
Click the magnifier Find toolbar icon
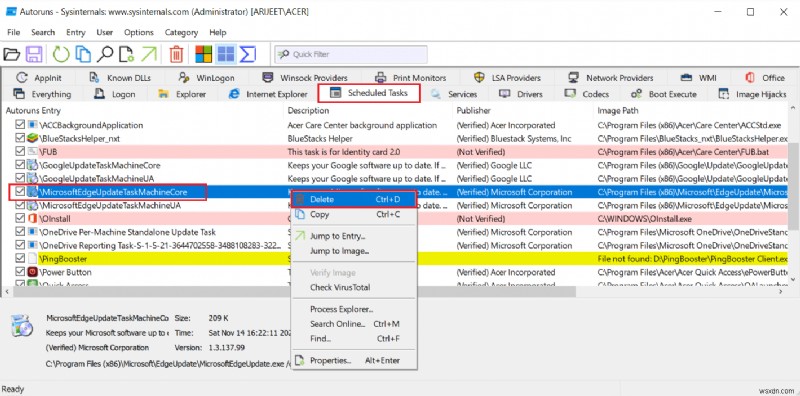click(105, 54)
